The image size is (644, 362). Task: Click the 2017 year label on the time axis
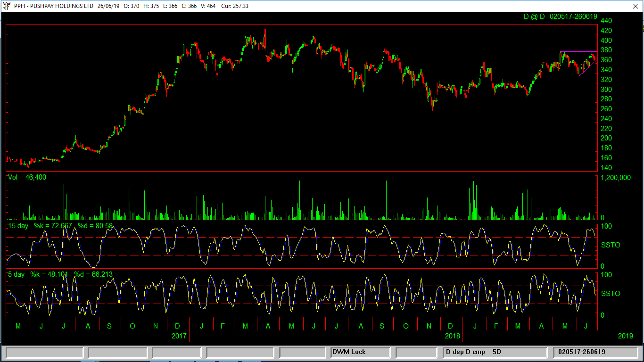point(179,336)
